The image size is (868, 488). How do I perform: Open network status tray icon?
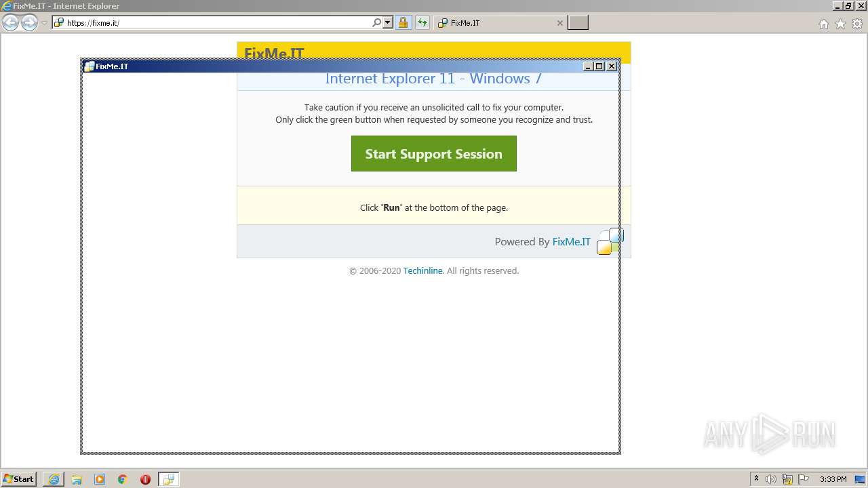point(787,479)
